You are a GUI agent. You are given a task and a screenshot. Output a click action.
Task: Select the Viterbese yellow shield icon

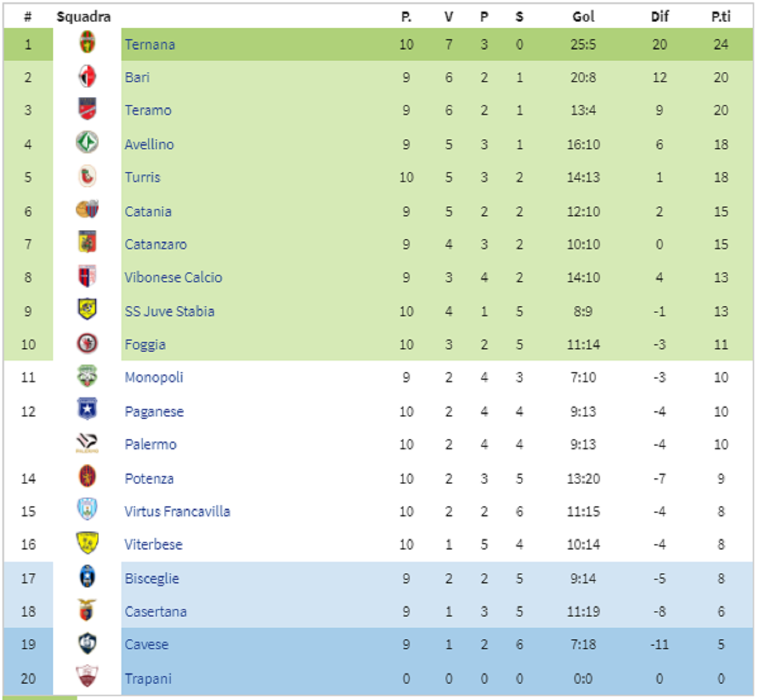(87, 543)
